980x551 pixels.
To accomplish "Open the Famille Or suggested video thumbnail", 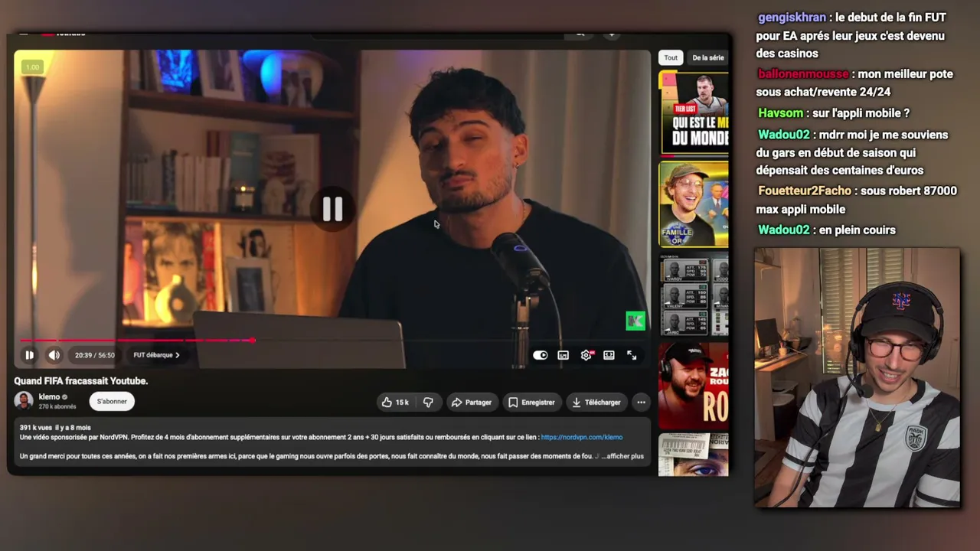I will pyautogui.click(x=694, y=204).
